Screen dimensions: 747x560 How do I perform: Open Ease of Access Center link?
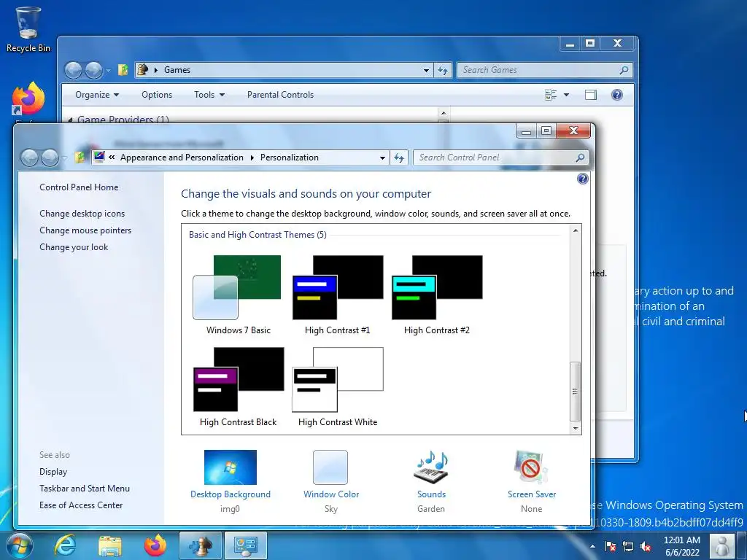pos(81,505)
